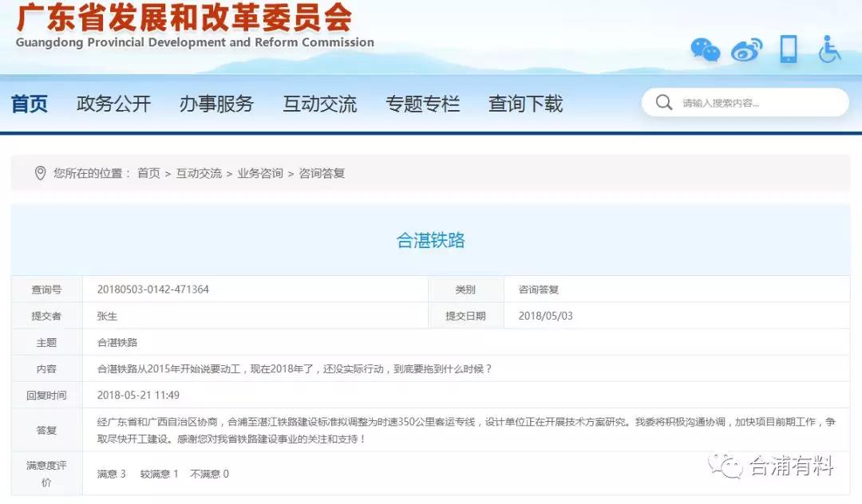Click 业务咨询 breadcrumb link
The image size is (862, 504).
[260, 173]
